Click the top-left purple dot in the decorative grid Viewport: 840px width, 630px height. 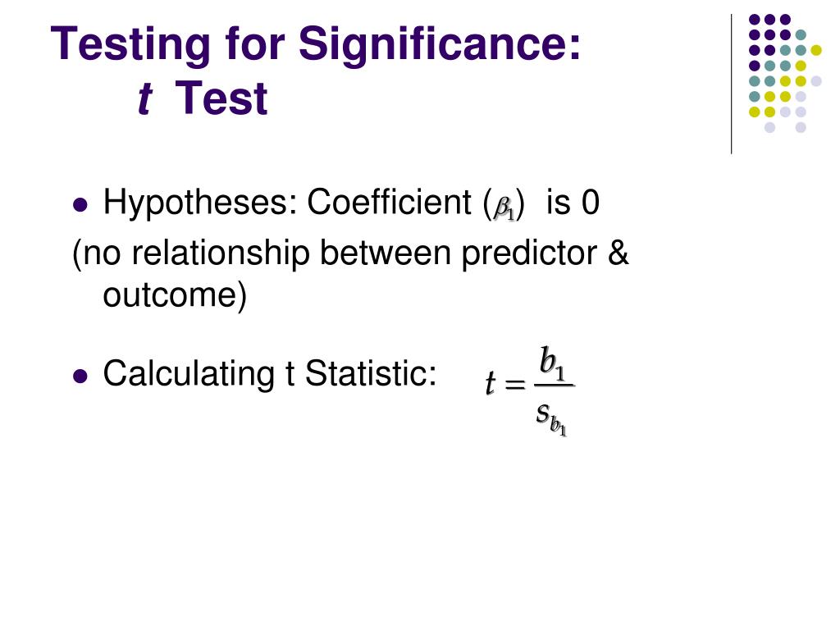coord(755,20)
